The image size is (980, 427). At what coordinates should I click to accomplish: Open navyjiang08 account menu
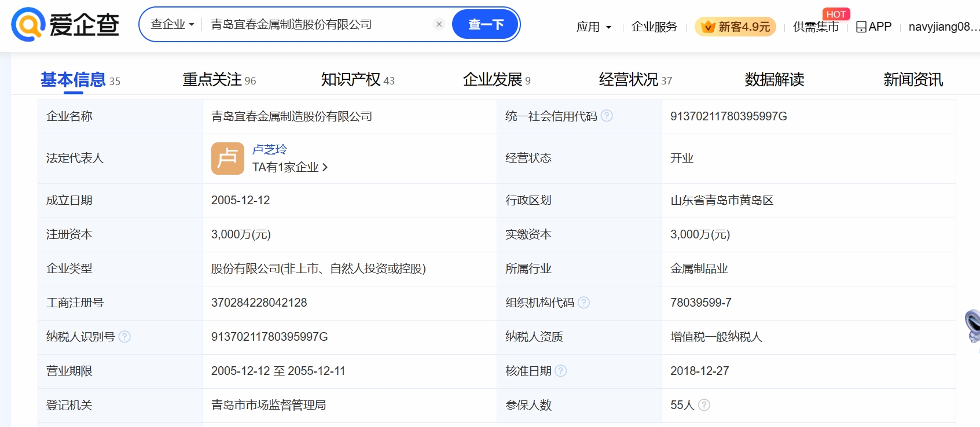pos(944,27)
